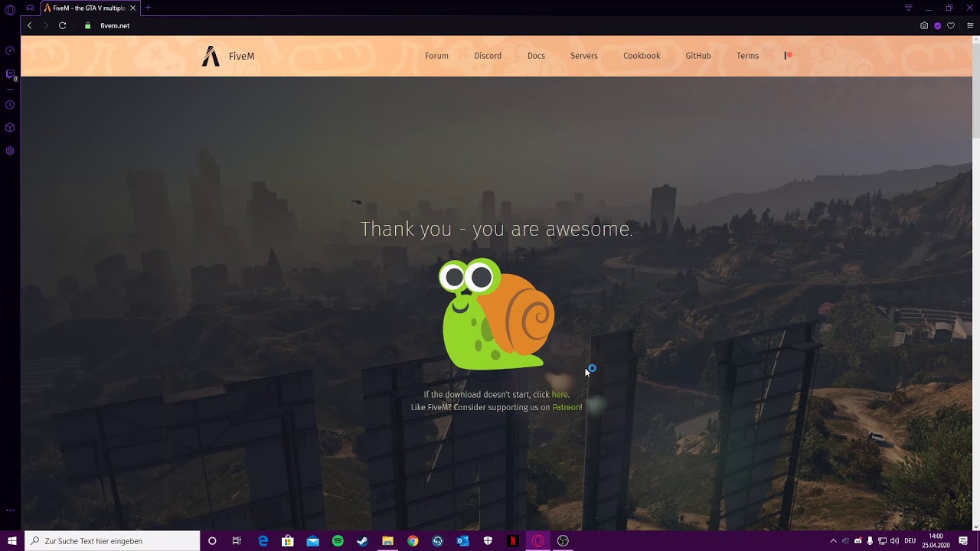The image size is (980, 551).
Task: View site security lock info
Action: pyautogui.click(x=87, y=25)
